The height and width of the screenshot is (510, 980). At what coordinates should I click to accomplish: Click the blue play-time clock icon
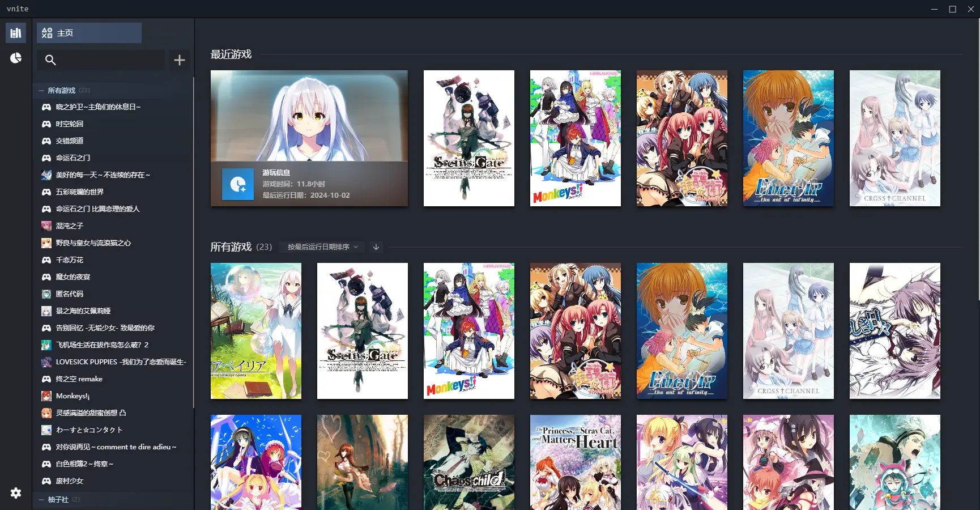(238, 184)
